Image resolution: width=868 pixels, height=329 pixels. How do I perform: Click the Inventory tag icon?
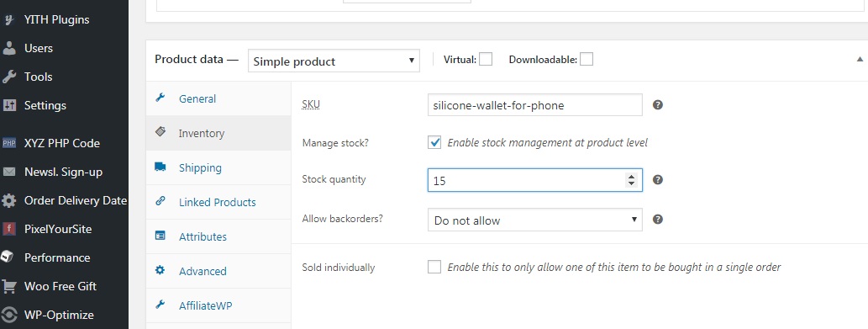click(160, 132)
